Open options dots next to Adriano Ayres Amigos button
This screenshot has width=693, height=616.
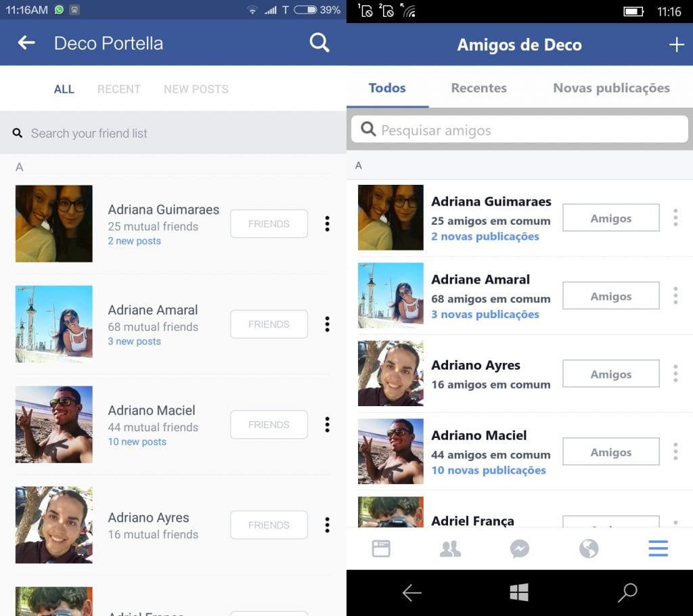(675, 374)
